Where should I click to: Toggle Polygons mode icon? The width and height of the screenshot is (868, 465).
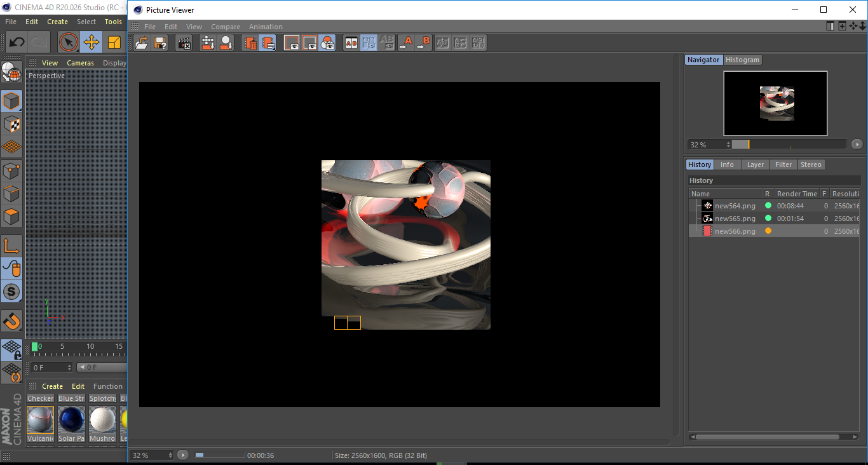point(11,217)
